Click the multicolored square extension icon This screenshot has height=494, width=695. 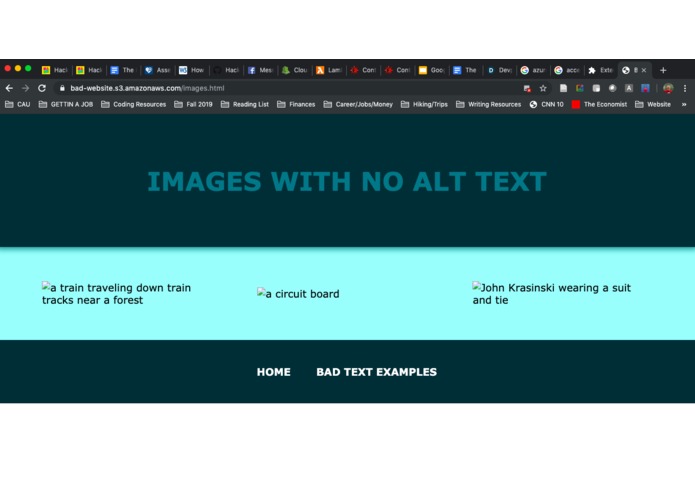[x=580, y=88]
